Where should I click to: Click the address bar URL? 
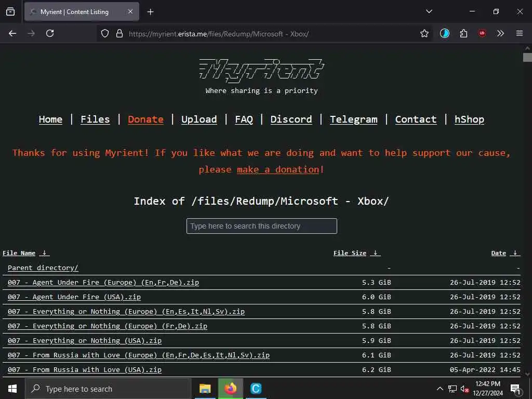point(219,34)
